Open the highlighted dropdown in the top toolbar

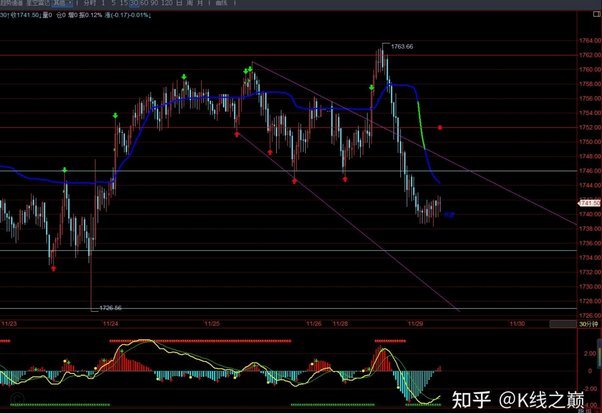pos(62,3)
